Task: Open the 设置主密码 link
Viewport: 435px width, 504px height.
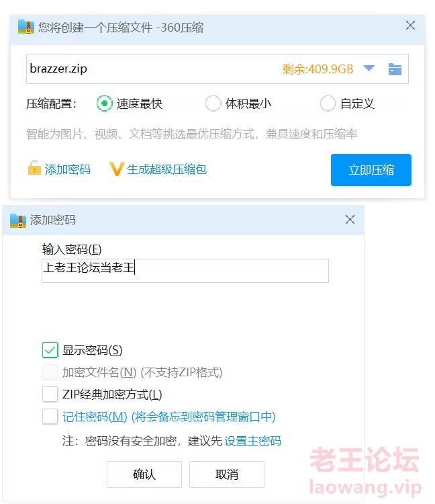Action: pos(253,441)
